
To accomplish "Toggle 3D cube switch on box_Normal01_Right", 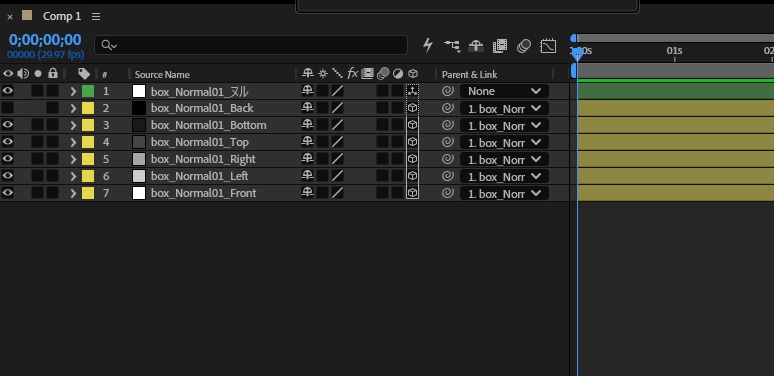I will point(413,159).
